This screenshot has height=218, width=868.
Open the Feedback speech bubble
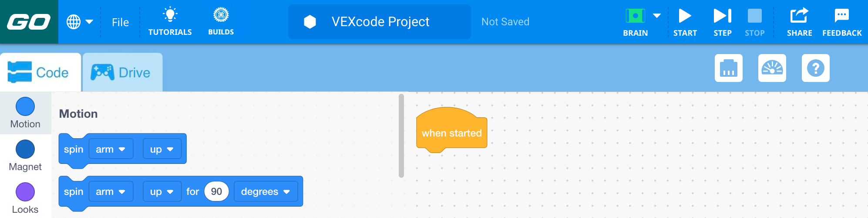(x=841, y=16)
